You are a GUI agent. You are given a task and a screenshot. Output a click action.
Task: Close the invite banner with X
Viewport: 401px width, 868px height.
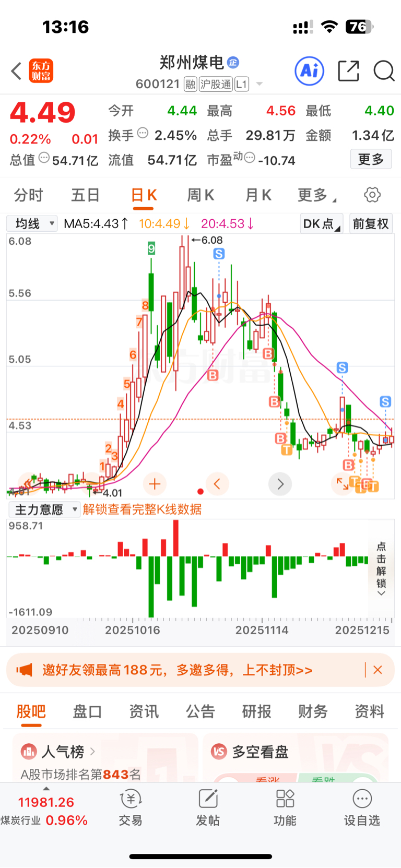(378, 670)
